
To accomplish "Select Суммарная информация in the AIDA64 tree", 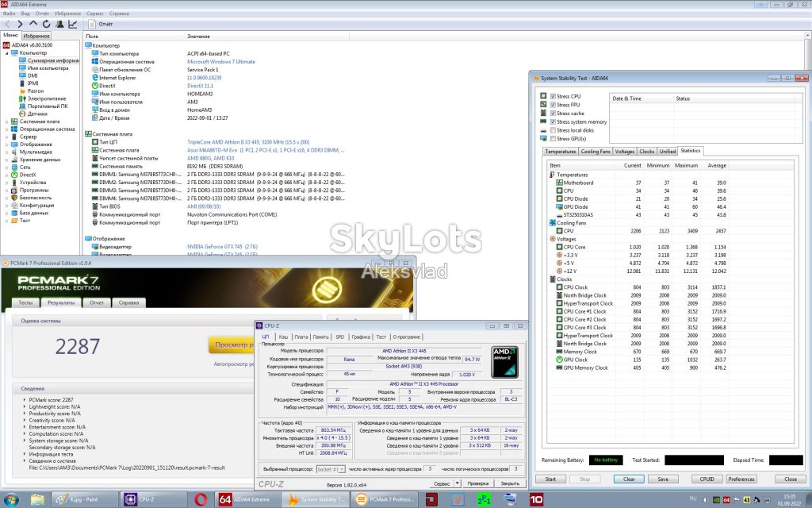I will pos(49,60).
